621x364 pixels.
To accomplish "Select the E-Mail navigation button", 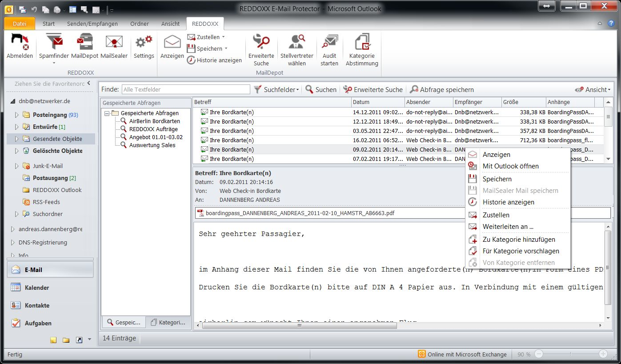I will (x=50, y=270).
